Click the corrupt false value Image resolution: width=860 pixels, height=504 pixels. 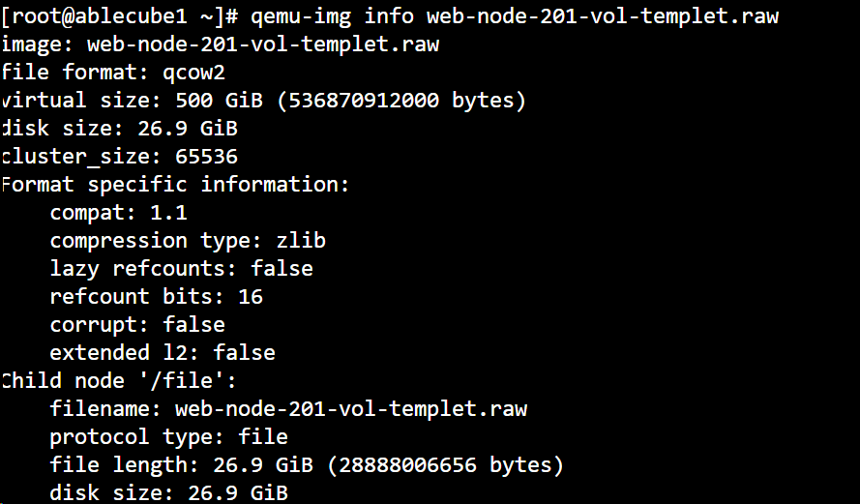pos(193,324)
